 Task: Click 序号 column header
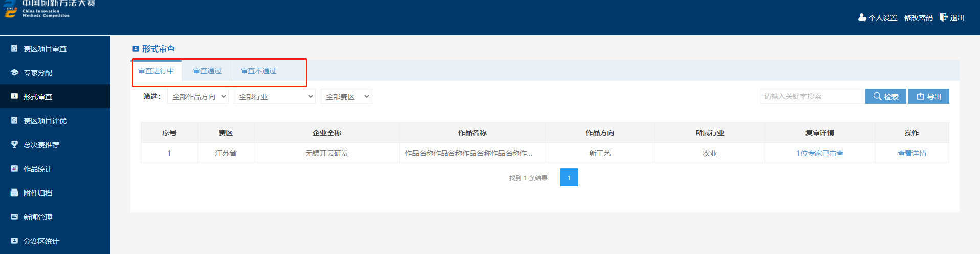click(x=169, y=133)
